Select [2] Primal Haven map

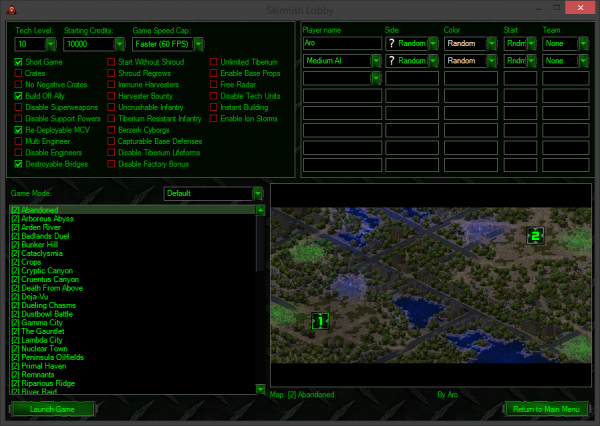[132, 366]
